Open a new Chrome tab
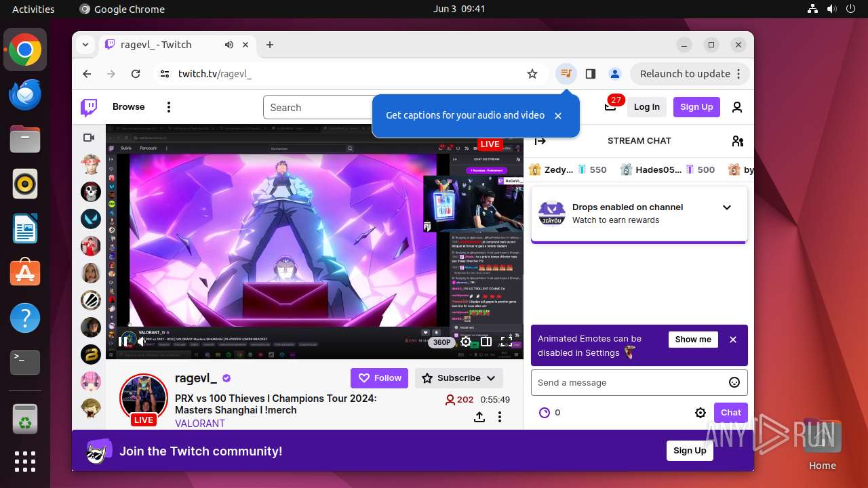 pos(270,45)
